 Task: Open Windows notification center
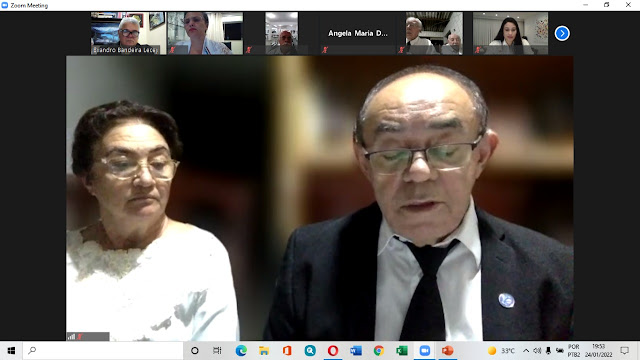(x=624, y=351)
